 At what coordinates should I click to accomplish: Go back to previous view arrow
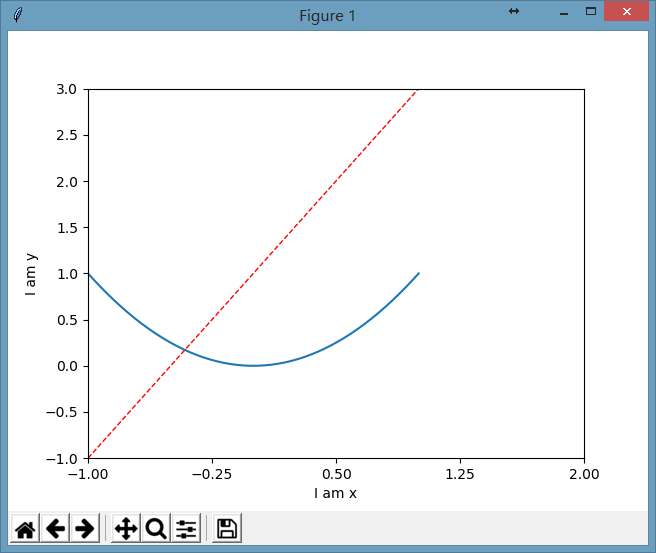(x=55, y=528)
